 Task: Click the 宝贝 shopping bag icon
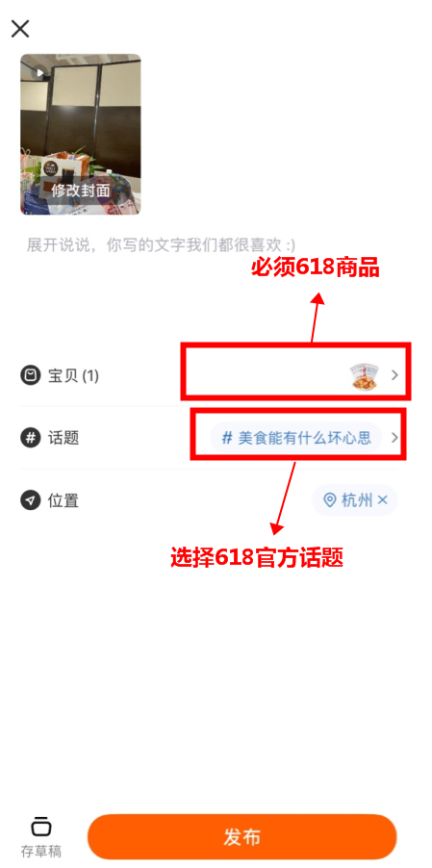pos(31,376)
